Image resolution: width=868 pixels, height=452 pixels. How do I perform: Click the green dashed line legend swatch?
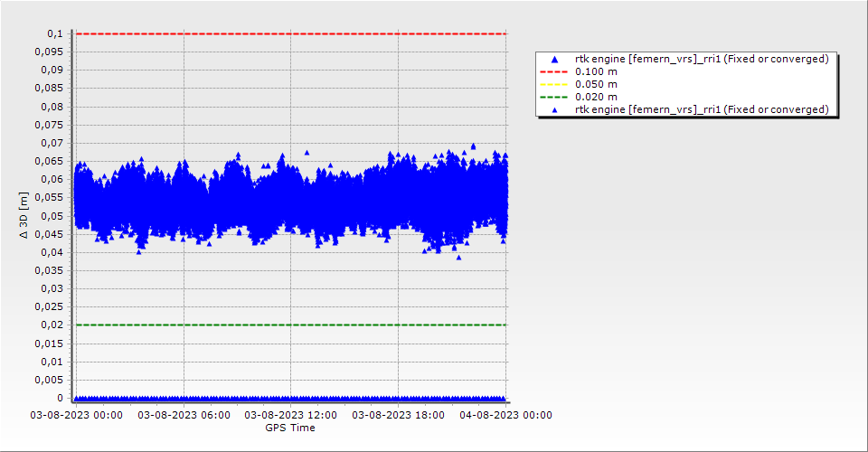[x=555, y=97]
